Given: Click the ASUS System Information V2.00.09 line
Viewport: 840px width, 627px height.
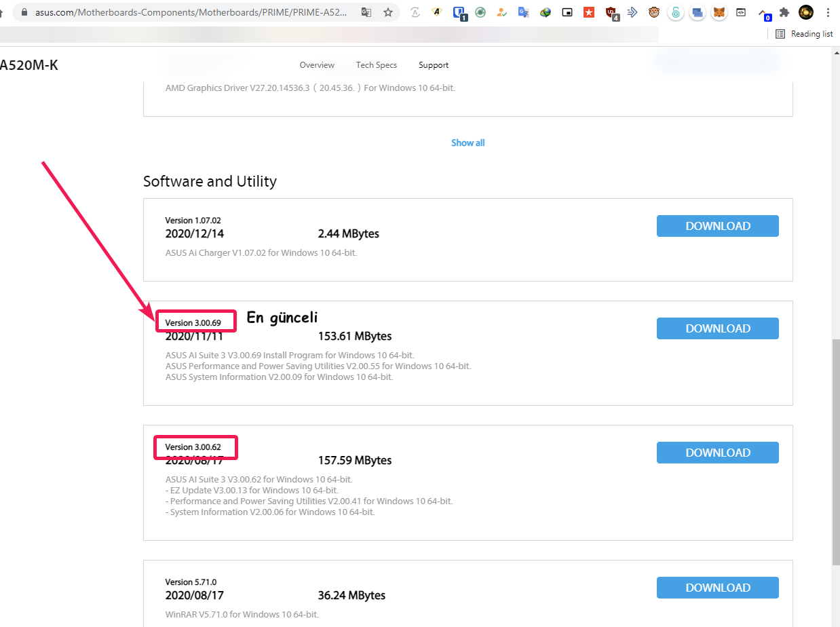Looking at the screenshot, I should coord(279,377).
